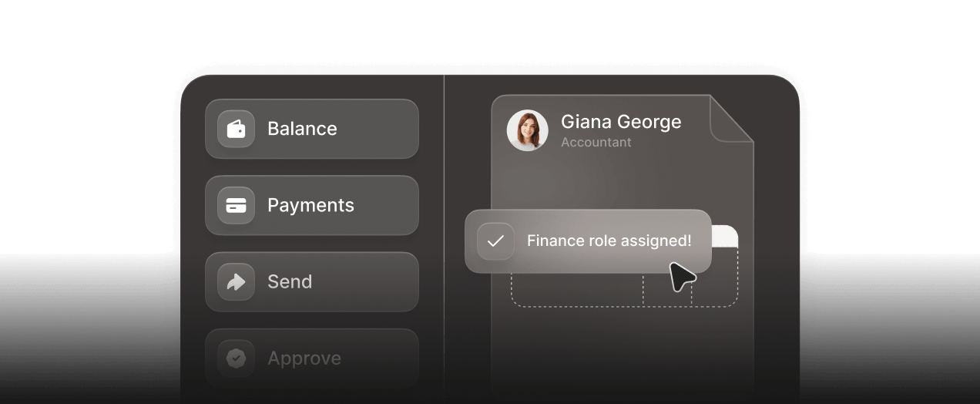Click the wallet icon beside Balance
The height and width of the screenshot is (404, 980).
pyautogui.click(x=236, y=129)
